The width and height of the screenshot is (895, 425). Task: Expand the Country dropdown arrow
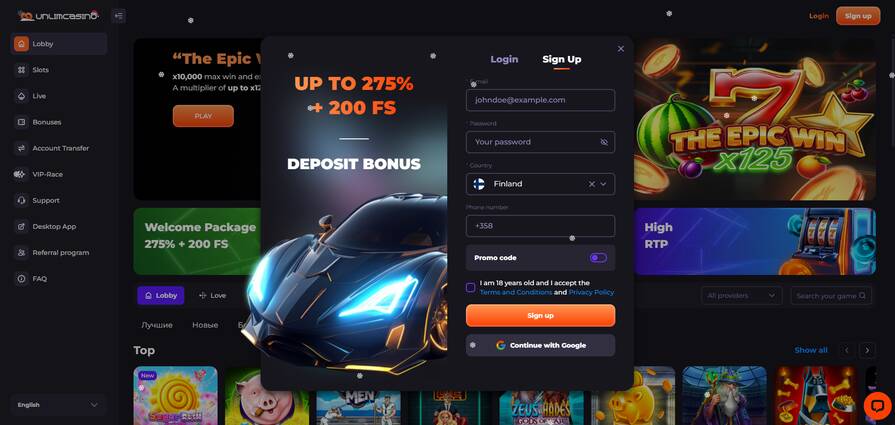pyautogui.click(x=603, y=184)
